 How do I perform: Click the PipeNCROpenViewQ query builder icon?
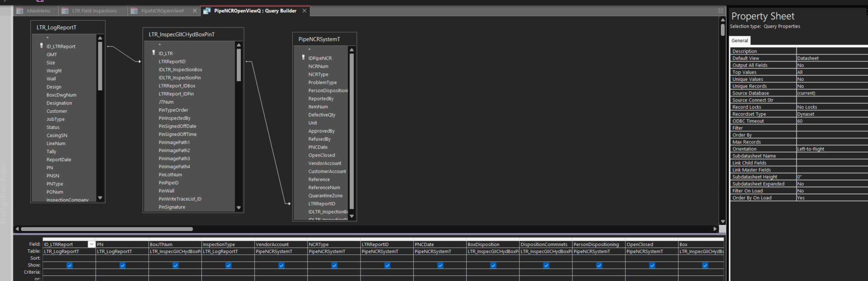[207, 11]
